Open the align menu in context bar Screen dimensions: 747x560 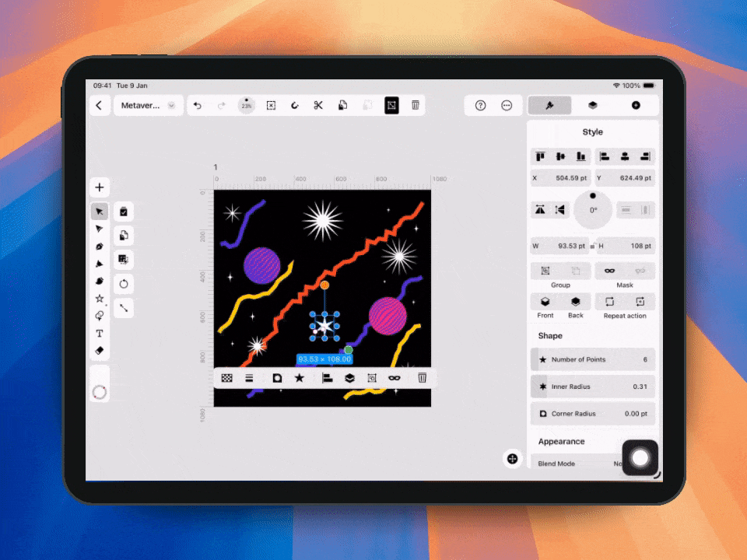327,378
